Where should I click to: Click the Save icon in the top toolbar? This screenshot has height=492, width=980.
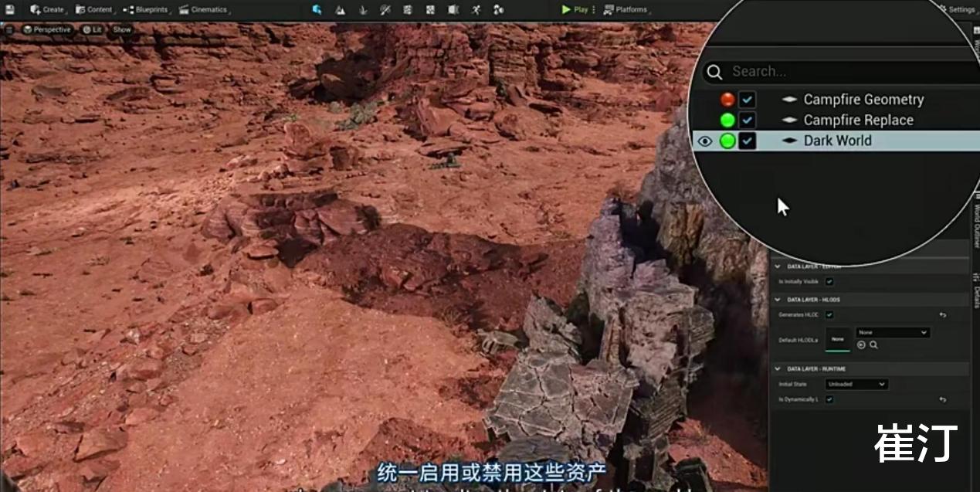(8, 9)
